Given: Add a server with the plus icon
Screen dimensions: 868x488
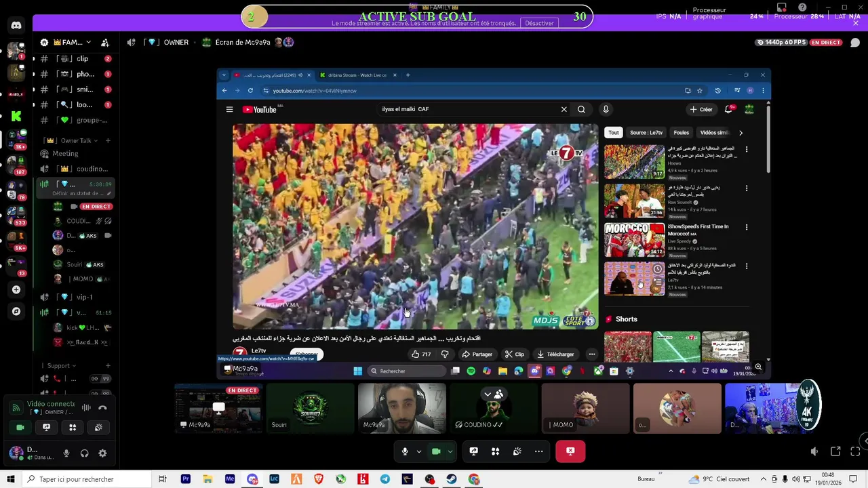Looking at the screenshot, I should pyautogui.click(x=16, y=289).
